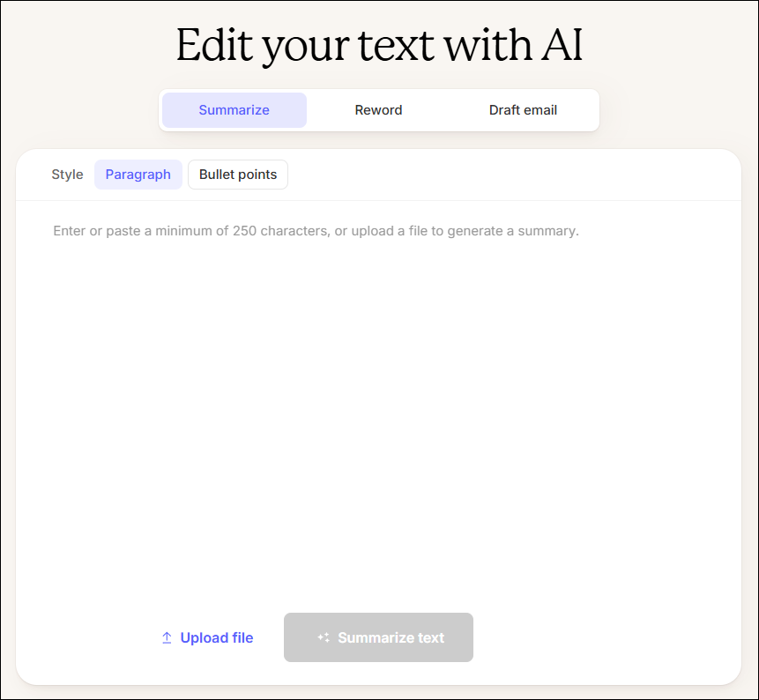Screen dimensions: 759x700
Task: Choose Paragraph summary style
Action: pos(138,175)
